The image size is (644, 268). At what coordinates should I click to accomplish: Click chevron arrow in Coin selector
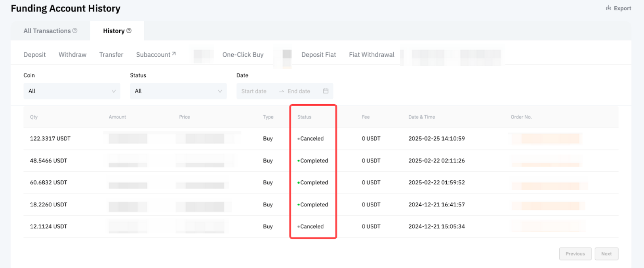114,91
